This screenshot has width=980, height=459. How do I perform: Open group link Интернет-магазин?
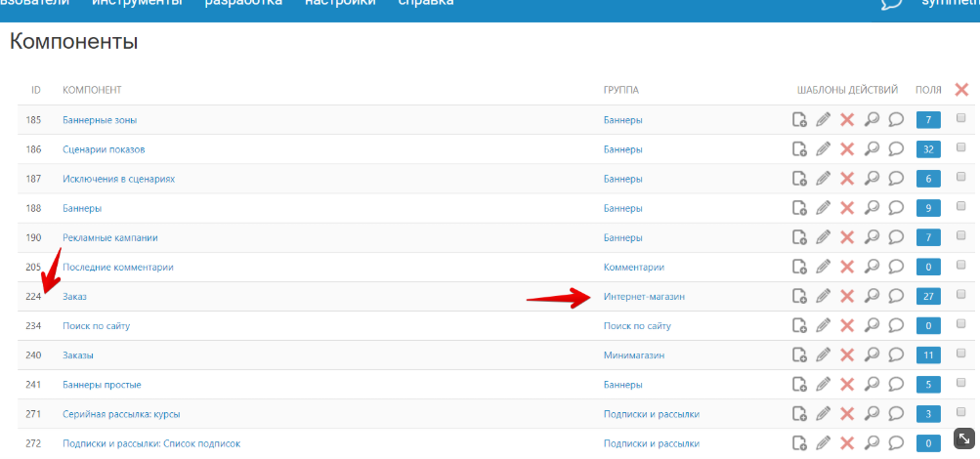(x=644, y=297)
